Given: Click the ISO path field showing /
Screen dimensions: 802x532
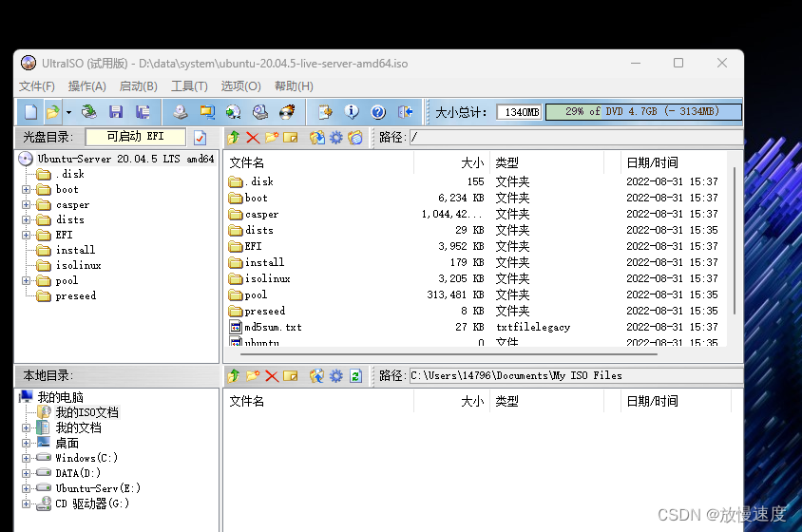Looking at the screenshot, I should 577,137.
